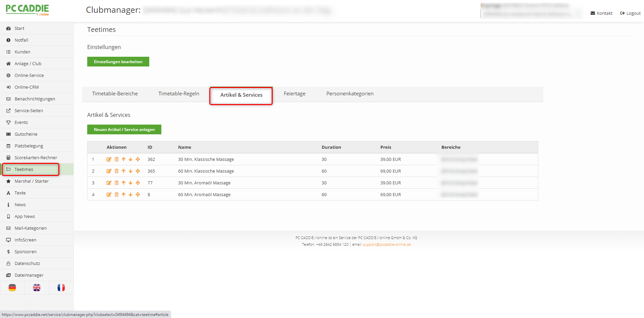The height and width of the screenshot is (318, 644).
Task: Select the French flag language
Action: [61, 288]
